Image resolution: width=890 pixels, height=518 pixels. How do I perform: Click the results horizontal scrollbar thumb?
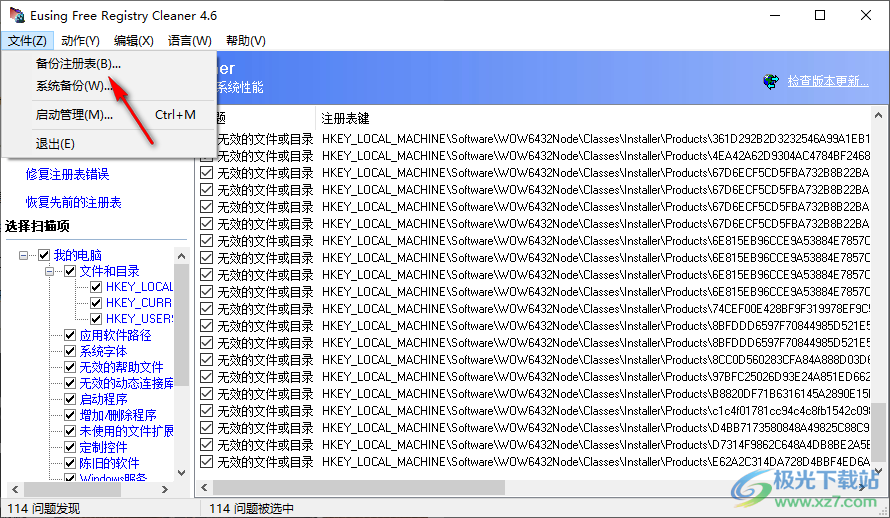(x=359, y=487)
